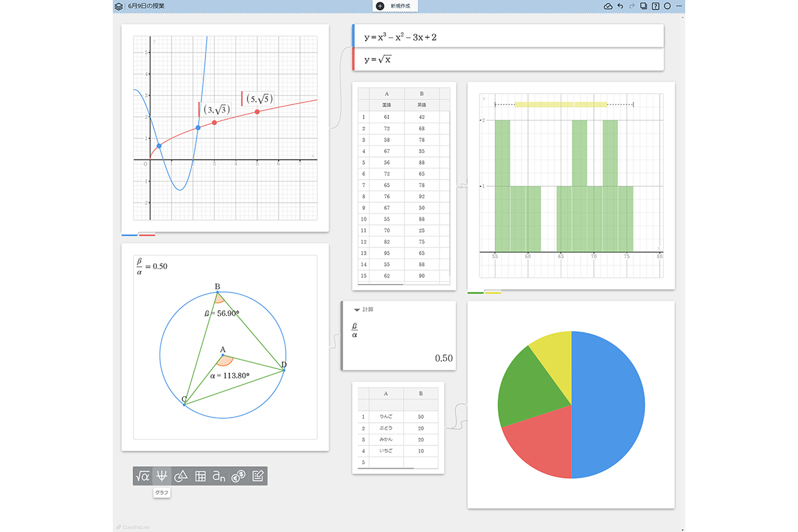Image resolution: width=798 pixels, height=532 pixels.
Task: Toggle the red graph color tab
Action: pos(147,235)
